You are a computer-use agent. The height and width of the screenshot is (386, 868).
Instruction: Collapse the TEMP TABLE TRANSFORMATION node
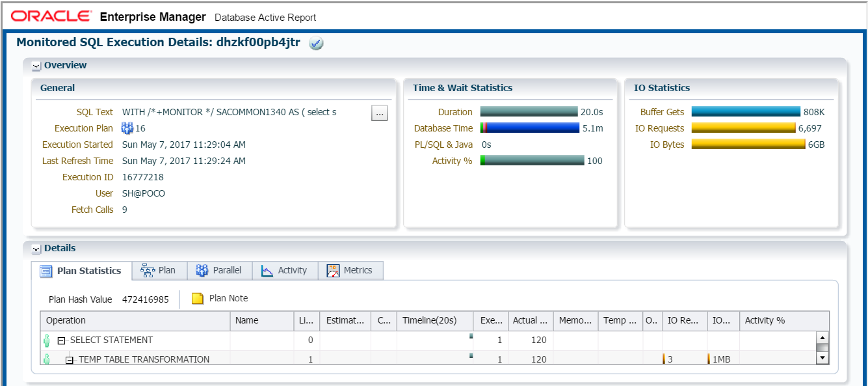click(70, 360)
